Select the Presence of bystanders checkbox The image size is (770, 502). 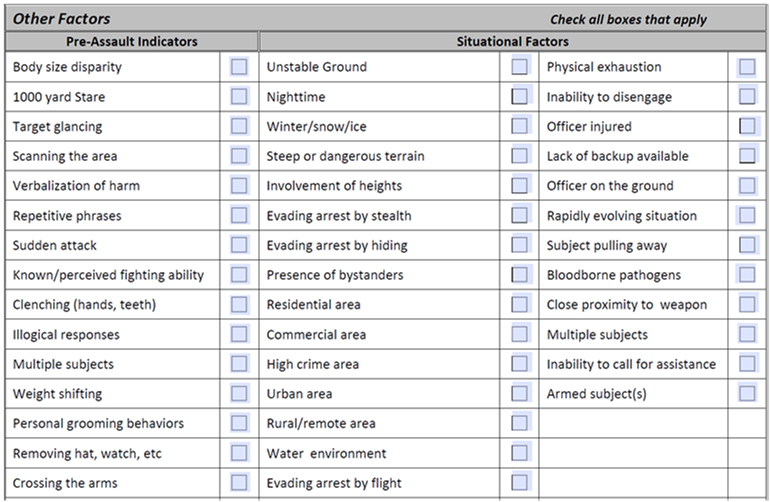(520, 275)
